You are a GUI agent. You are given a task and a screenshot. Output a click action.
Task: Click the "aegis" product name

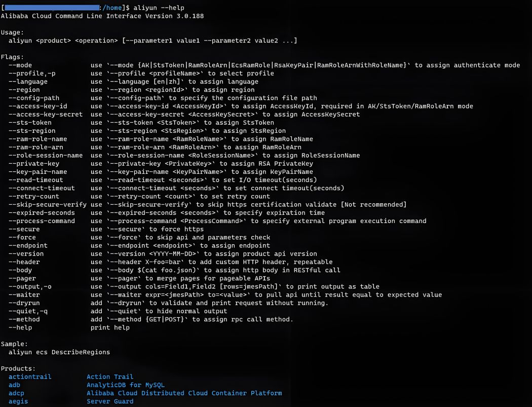click(x=18, y=401)
